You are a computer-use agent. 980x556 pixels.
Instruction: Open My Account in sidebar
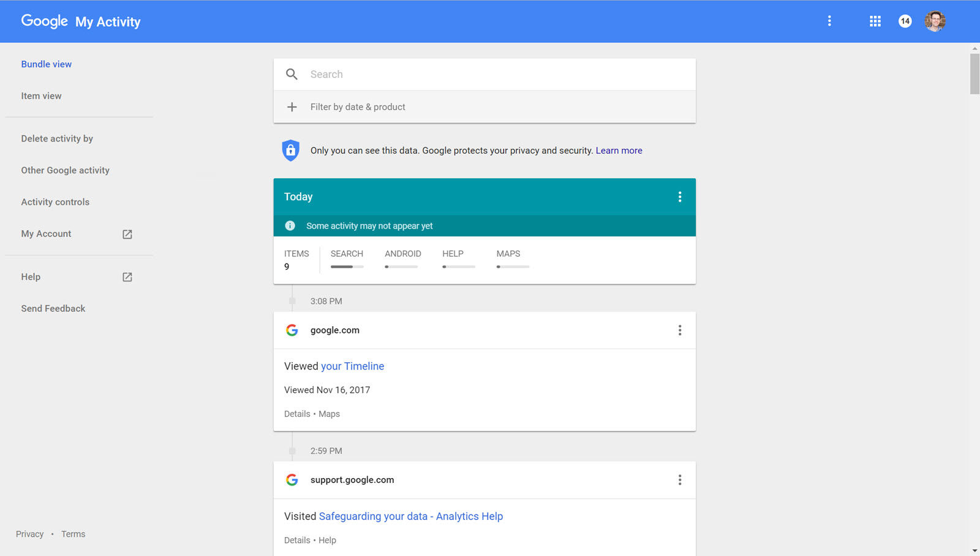[x=46, y=234]
